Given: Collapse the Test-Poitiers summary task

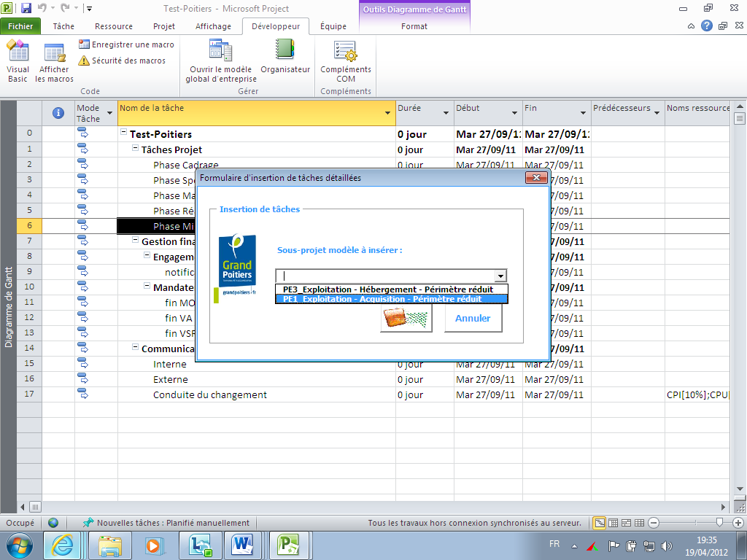Looking at the screenshot, I should [x=123, y=133].
